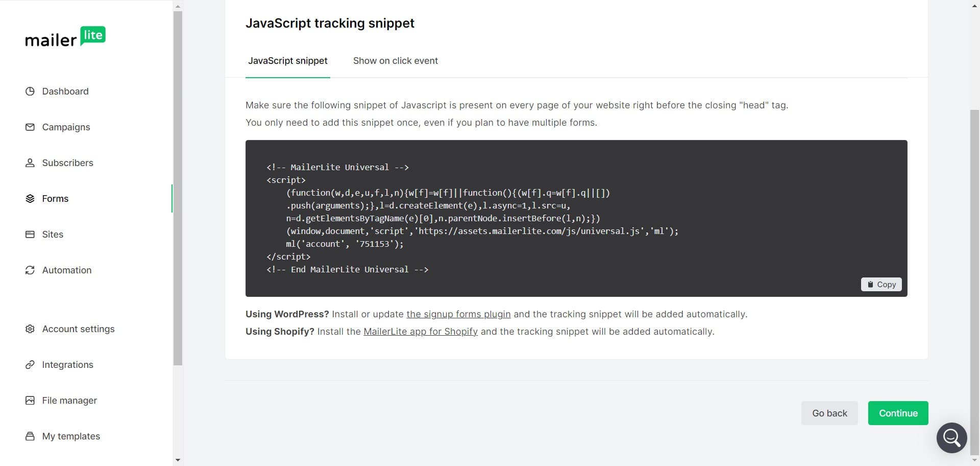Select the Dashboard clock icon
Image resolution: width=980 pixels, height=466 pixels.
[30, 91]
